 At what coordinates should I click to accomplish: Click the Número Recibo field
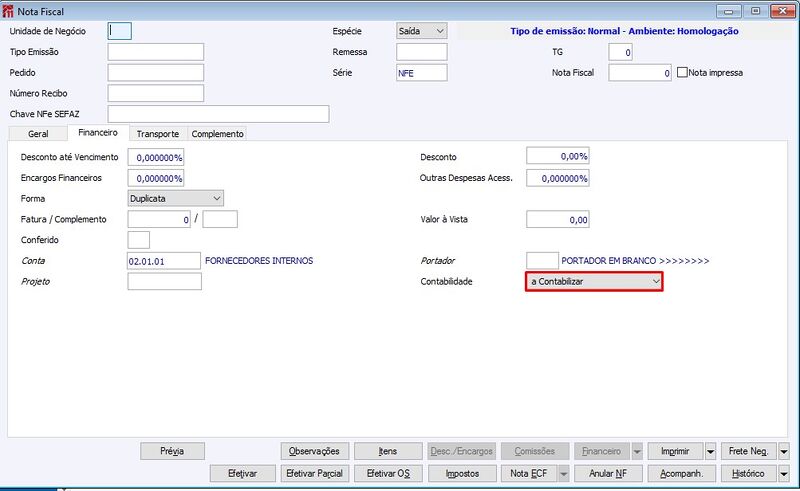click(156, 93)
